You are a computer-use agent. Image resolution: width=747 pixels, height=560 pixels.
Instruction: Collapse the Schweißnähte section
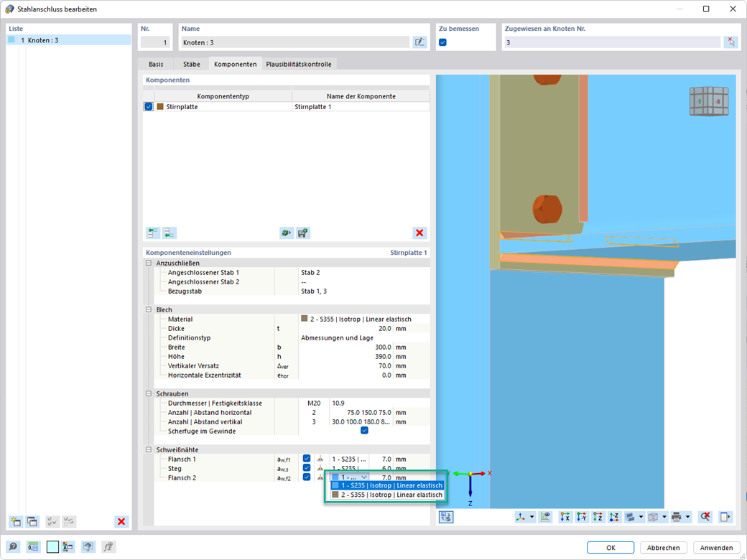[148, 449]
